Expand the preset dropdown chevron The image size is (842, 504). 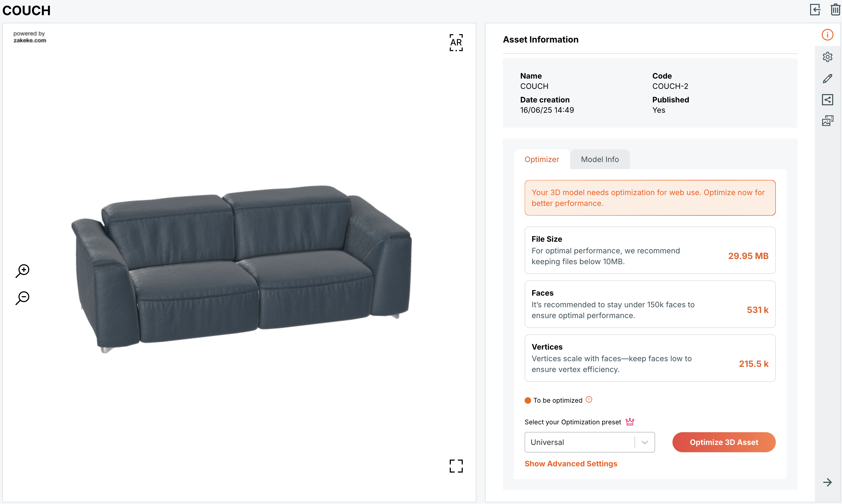click(x=645, y=442)
